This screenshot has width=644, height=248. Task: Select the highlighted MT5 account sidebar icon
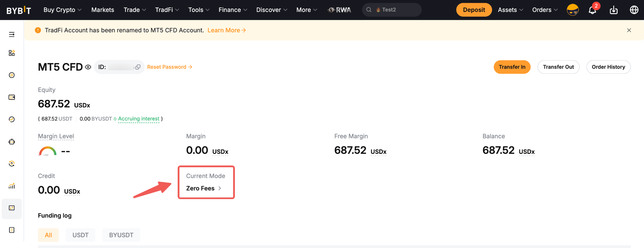(x=12, y=208)
